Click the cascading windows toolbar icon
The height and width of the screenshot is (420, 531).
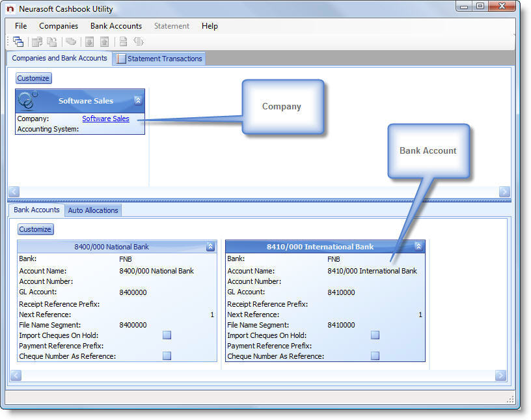coord(18,42)
